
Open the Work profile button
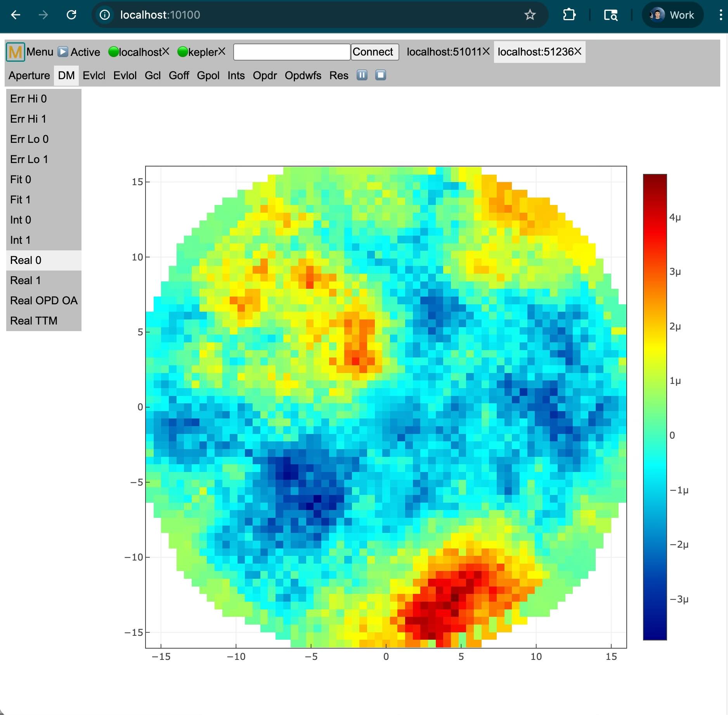[673, 15]
